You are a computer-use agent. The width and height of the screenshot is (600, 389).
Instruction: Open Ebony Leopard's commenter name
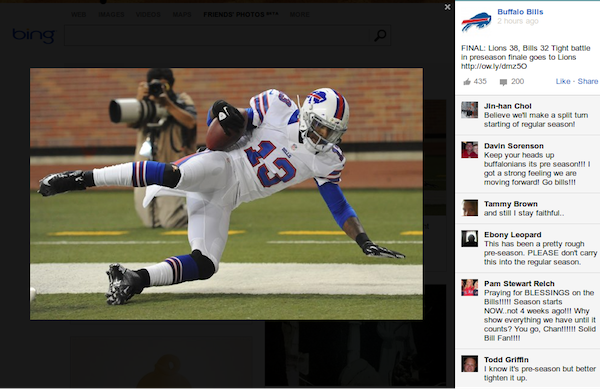point(512,234)
